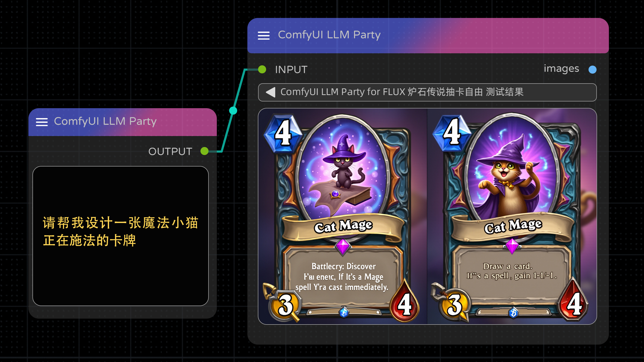The height and width of the screenshot is (362, 644).
Task: Click the images label on right node
Action: 561,69
